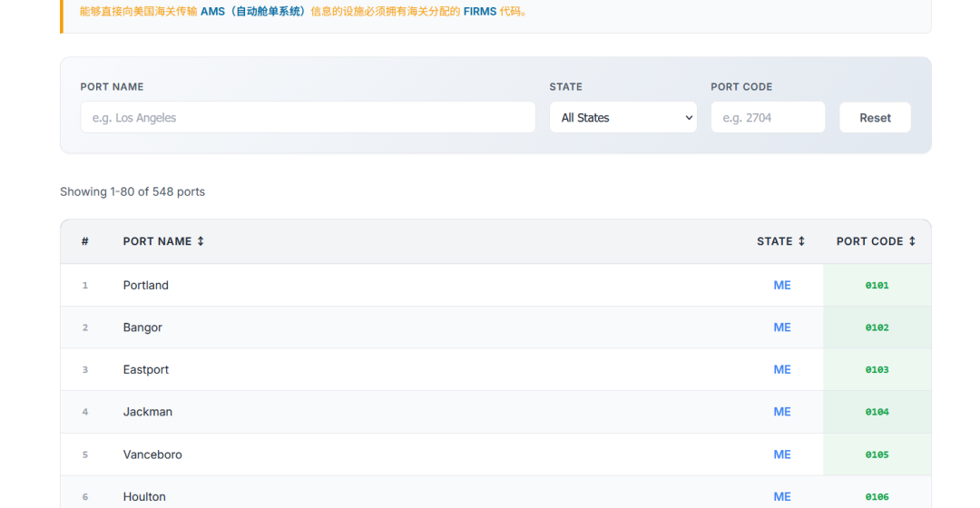The width and height of the screenshot is (980, 508).
Task: Sort by Port Code column header
Action: pyautogui.click(x=877, y=241)
